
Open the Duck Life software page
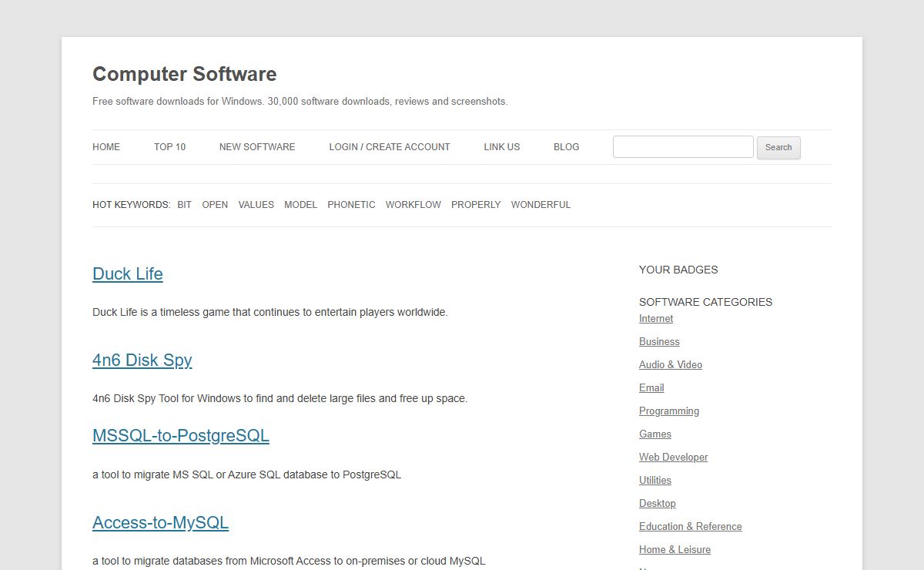pyautogui.click(x=128, y=274)
